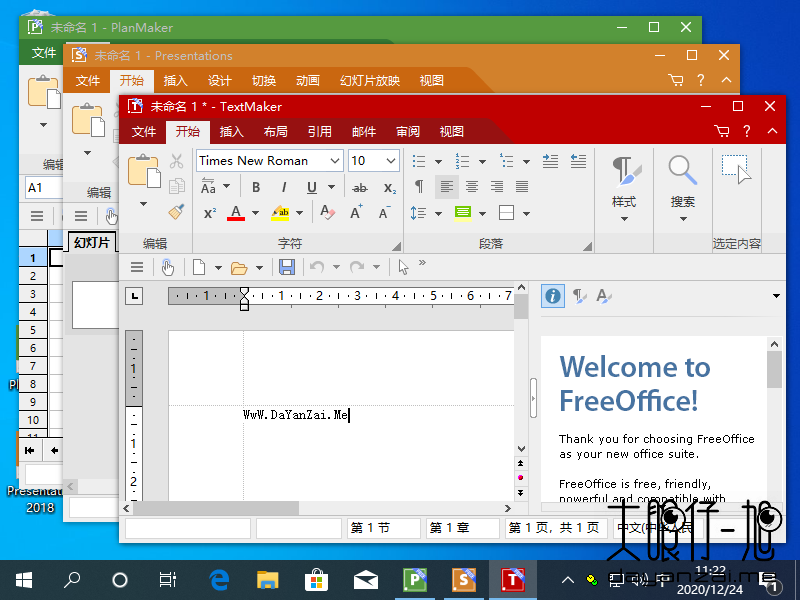Open TextMaker help question mark
Screen dimensions: 800x600
click(x=747, y=131)
